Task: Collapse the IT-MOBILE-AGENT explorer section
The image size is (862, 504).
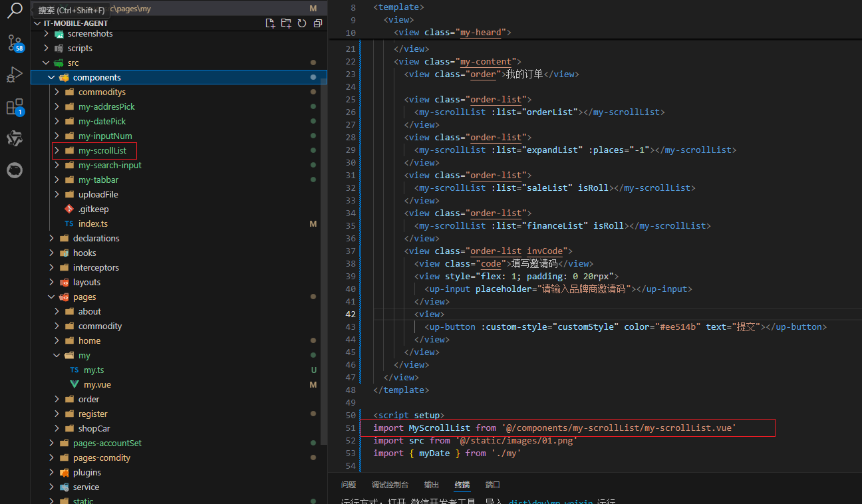Action: pyautogui.click(x=37, y=23)
